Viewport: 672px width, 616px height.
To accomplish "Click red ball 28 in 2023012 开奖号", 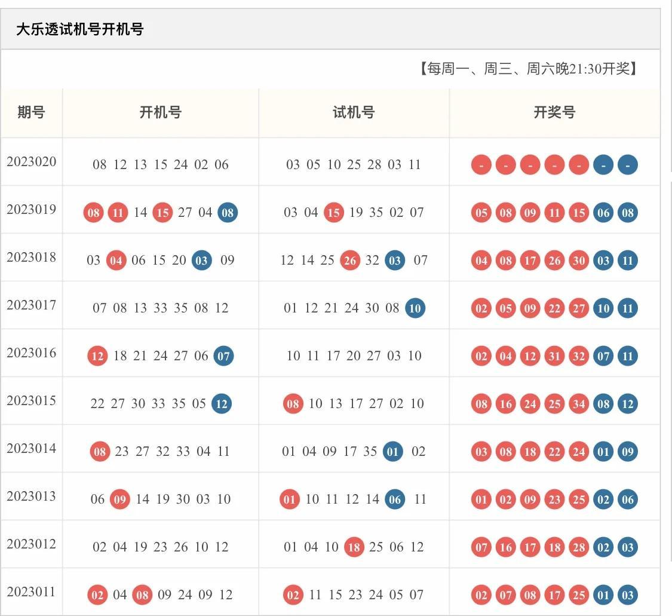I will (x=579, y=547).
